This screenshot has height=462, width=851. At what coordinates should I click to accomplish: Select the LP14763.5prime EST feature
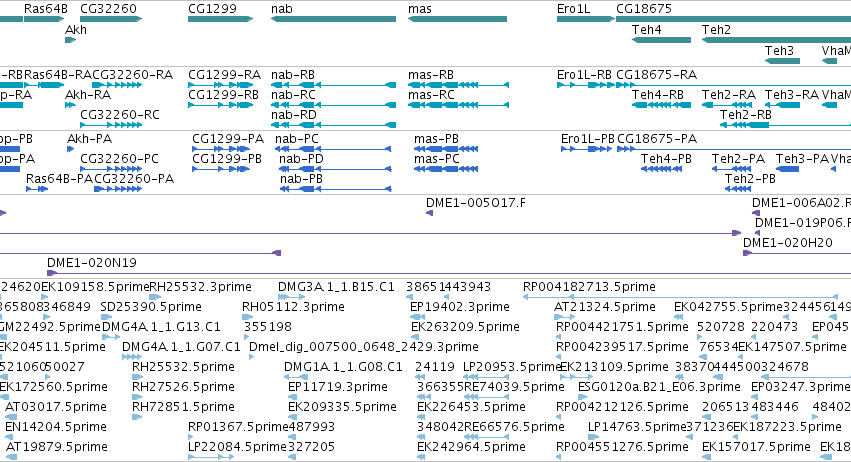(593, 437)
